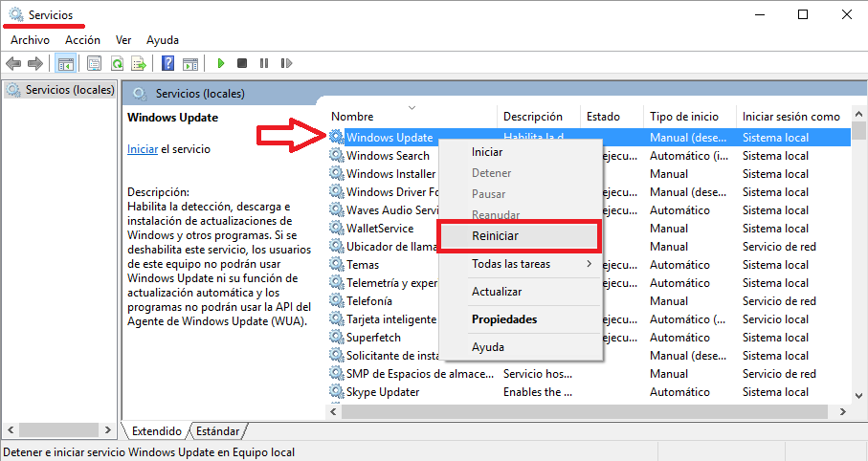Sort by Tipo de inicio column header

point(690,117)
